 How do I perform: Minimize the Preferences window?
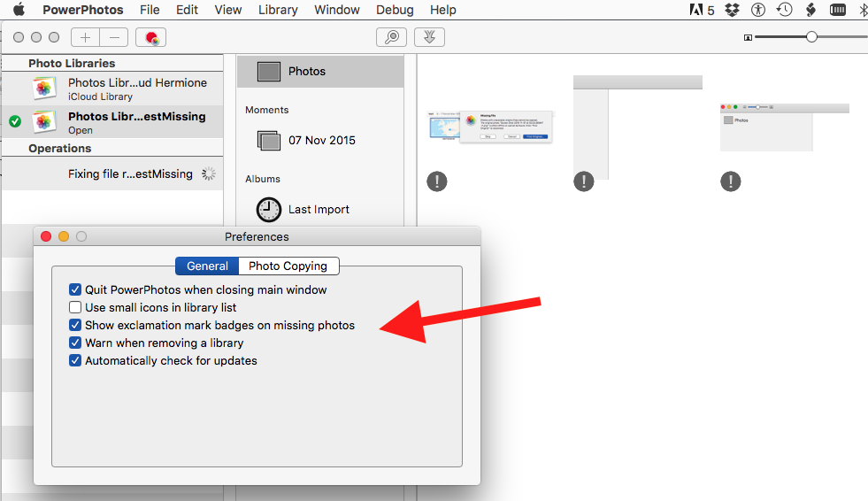[64, 236]
